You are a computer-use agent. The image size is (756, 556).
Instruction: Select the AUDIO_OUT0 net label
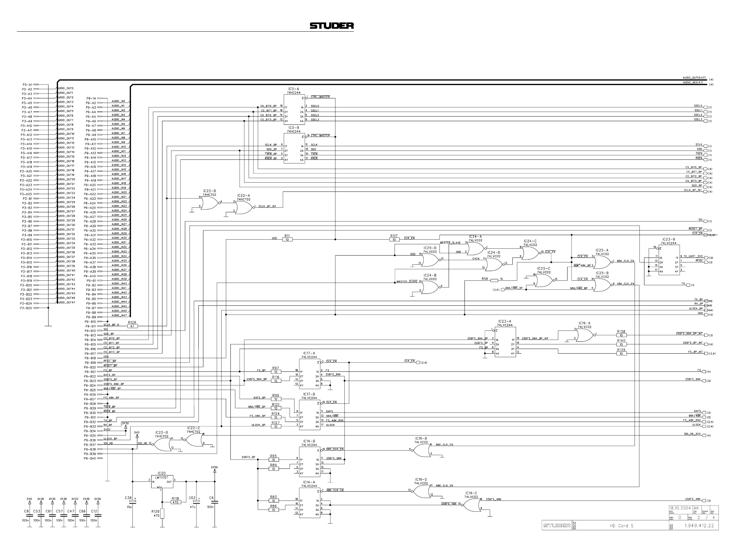point(66,88)
